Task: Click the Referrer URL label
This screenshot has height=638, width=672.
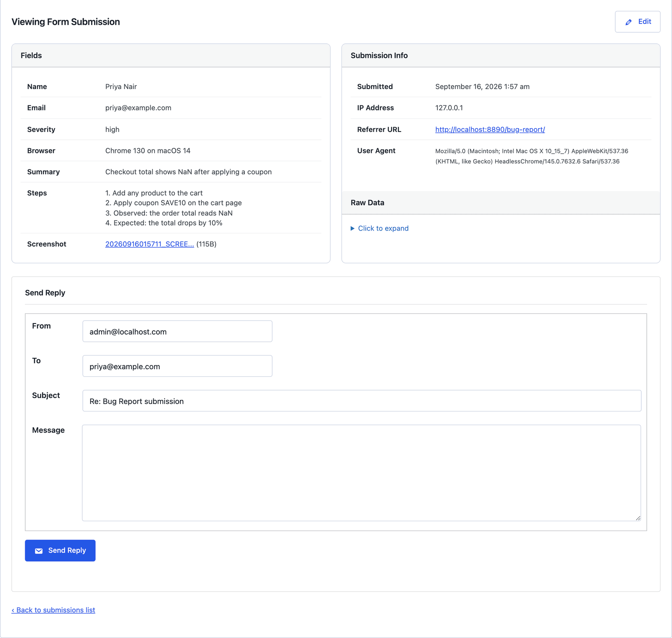Action: pos(379,129)
